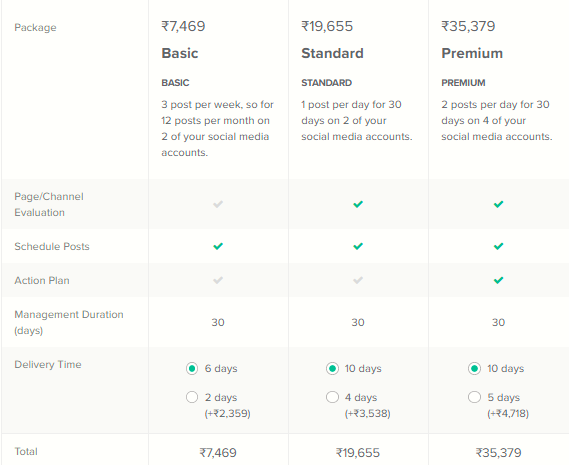Image resolution: width=569 pixels, height=465 pixels.
Task: Select the Premium 10 days delivery radio button
Action: 474,368
